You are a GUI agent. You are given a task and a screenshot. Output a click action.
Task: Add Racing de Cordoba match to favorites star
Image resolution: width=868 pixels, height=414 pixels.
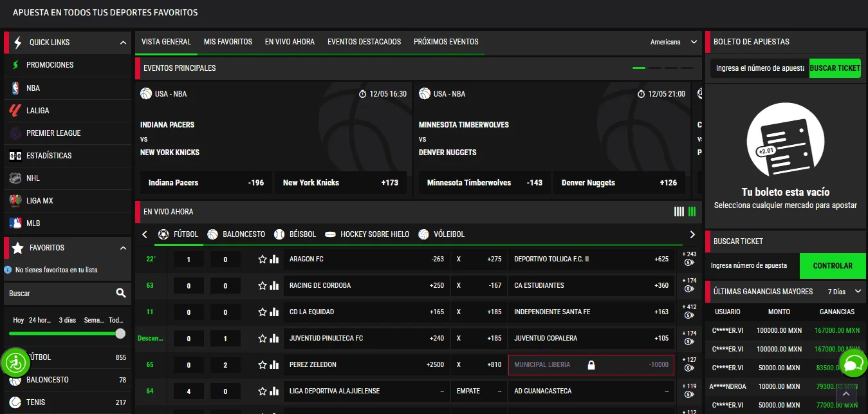[263, 285]
